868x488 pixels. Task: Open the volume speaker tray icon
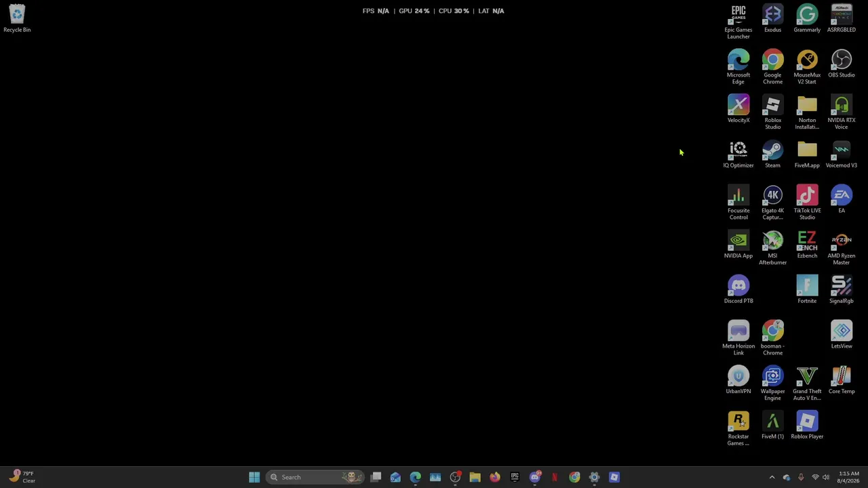click(x=826, y=477)
